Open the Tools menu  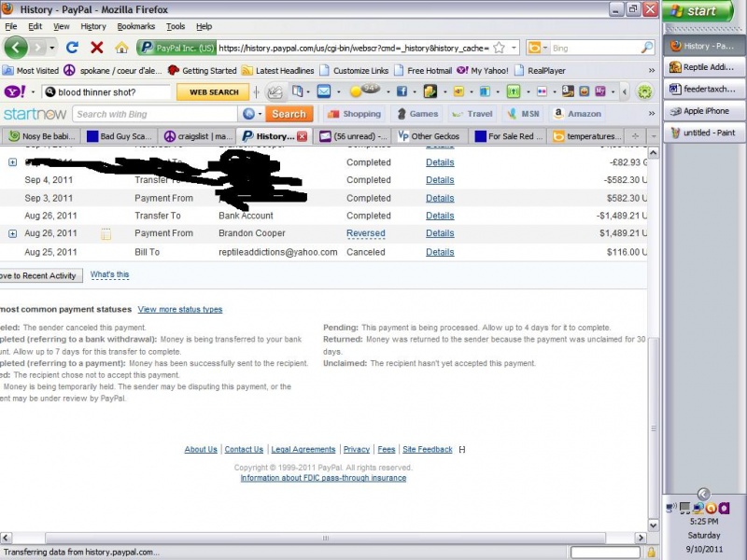tap(176, 26)
